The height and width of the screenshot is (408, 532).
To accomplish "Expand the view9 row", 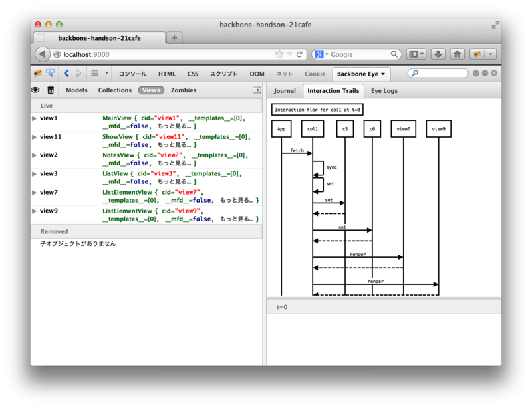I will [35, 211].
